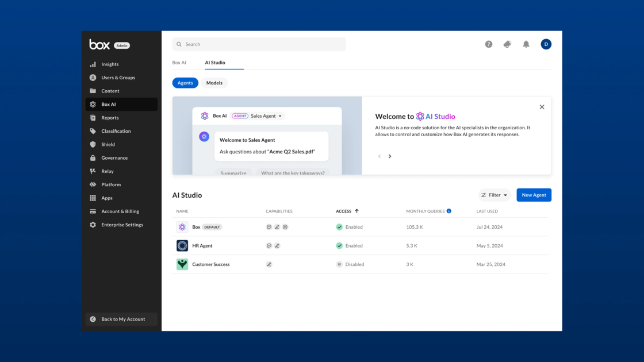Go to previous welcome slide arrow
The width and height of the screenshot is (644, 362).
coord(379,156)
